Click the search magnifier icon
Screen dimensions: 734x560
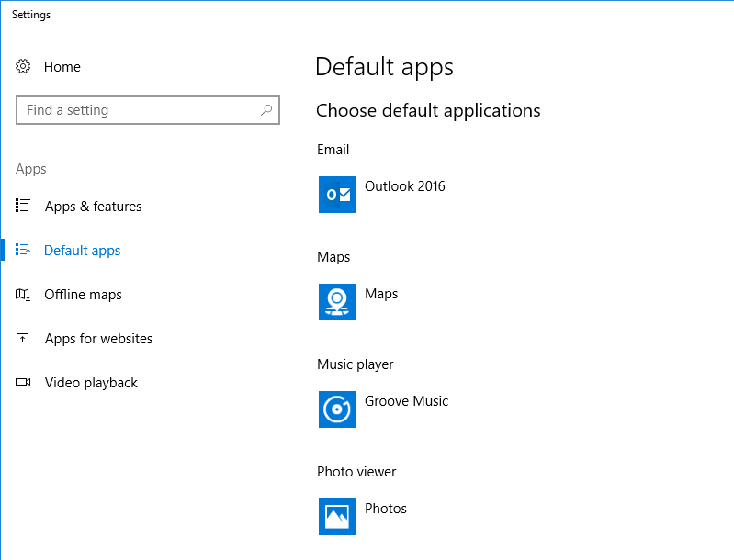(x=266, y=110)
